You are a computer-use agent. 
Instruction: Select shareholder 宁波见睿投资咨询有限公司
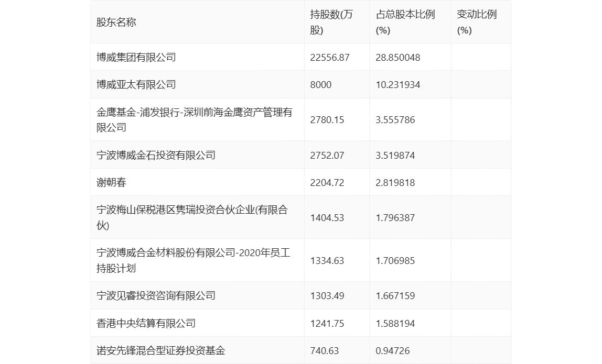tap(156, 295)
